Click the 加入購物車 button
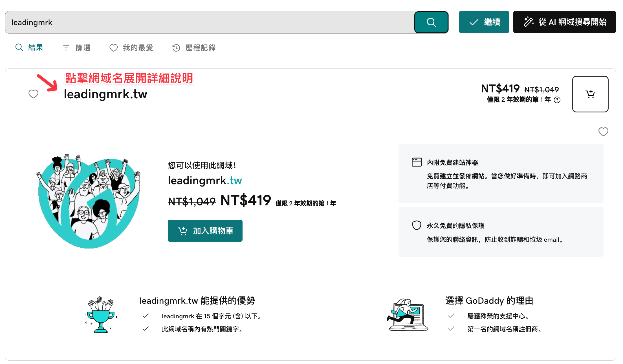The width and height of the screenshot is (623, 364). [205, 231]
